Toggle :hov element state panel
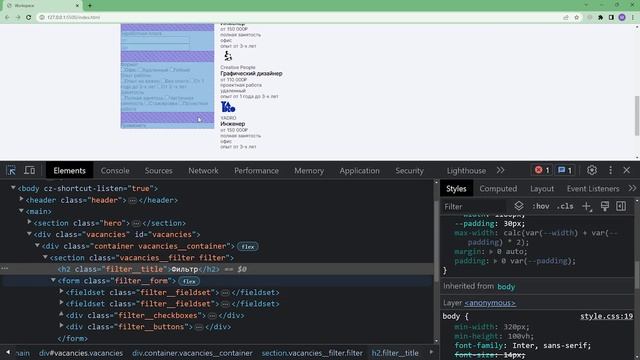640x360 pixels. coord(541,206)
